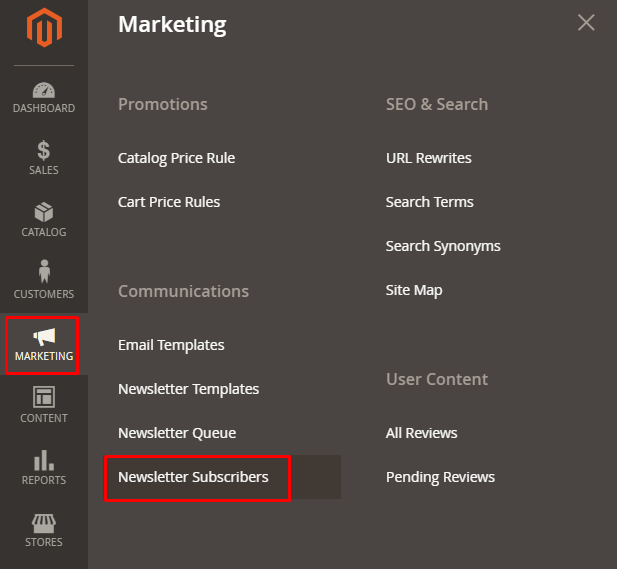Open All Reviews
The image size is (617, 569).
click(x=421, y=433)
